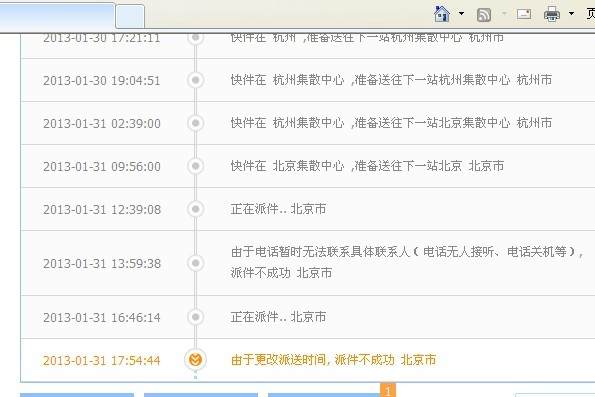
Task: Click the 16:46:14 status 正在派件.. 北京市
Action: click(x=278, y=317)
